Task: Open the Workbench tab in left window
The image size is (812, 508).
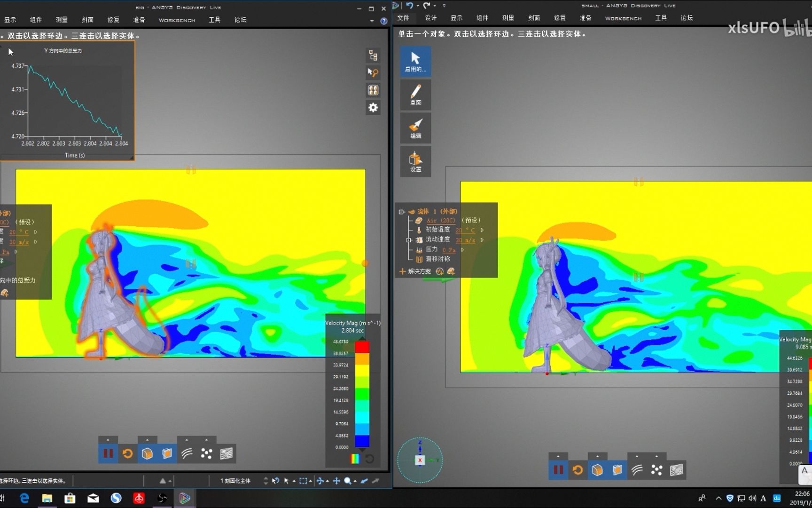Action: [177, 20]
